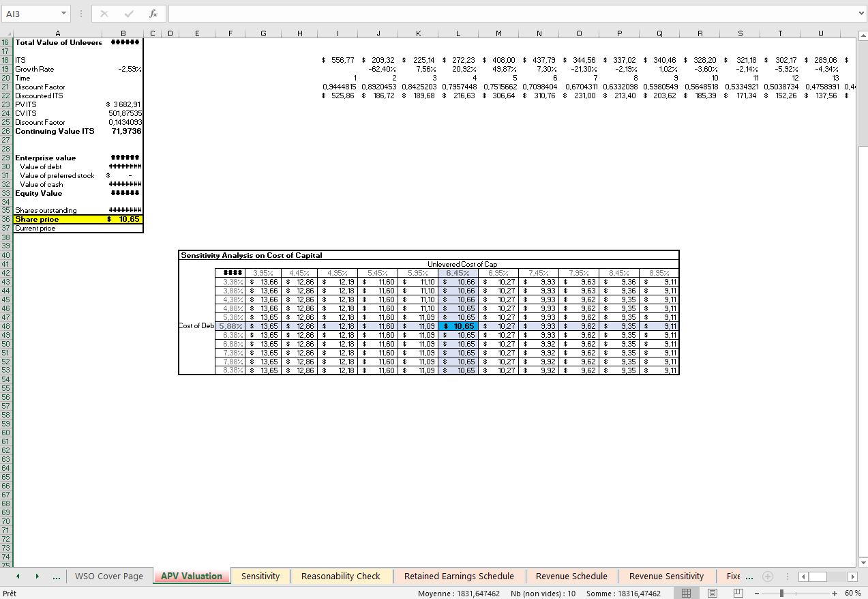The width and height of the screenshot is (868, 599).
Task: Click the Value of preferred stock label
Action: pos(57,175)
